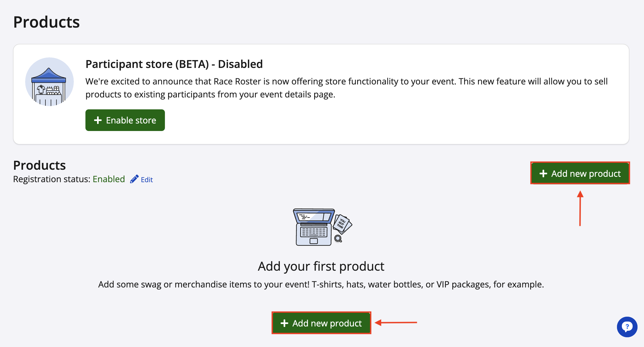
Task: Open the Edit registration status link
Action: click(147, 180)
